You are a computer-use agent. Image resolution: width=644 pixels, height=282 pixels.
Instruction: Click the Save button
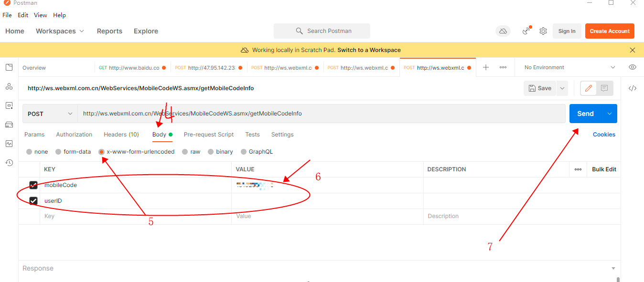[540, 88]
